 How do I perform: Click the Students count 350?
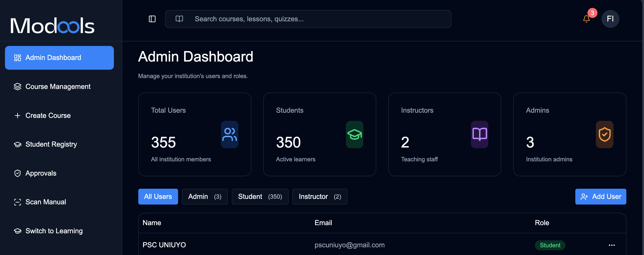pos(288,142)
